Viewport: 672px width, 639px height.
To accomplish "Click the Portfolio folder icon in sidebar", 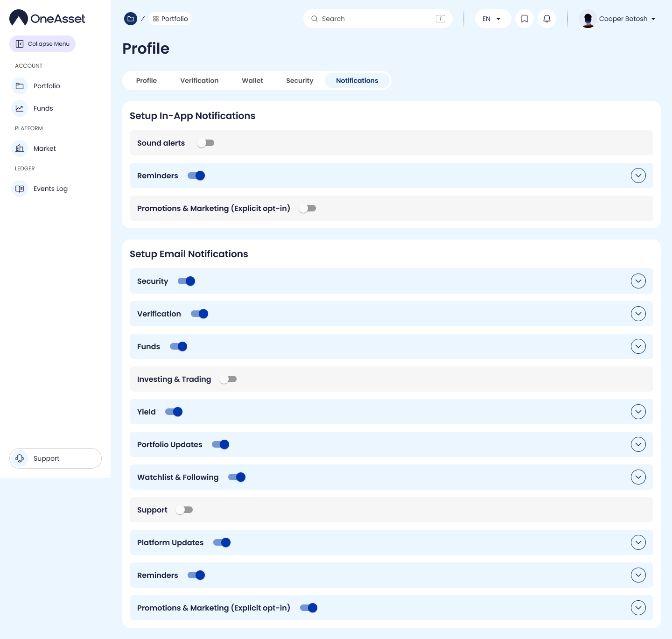I will click(x=20, y=86).
